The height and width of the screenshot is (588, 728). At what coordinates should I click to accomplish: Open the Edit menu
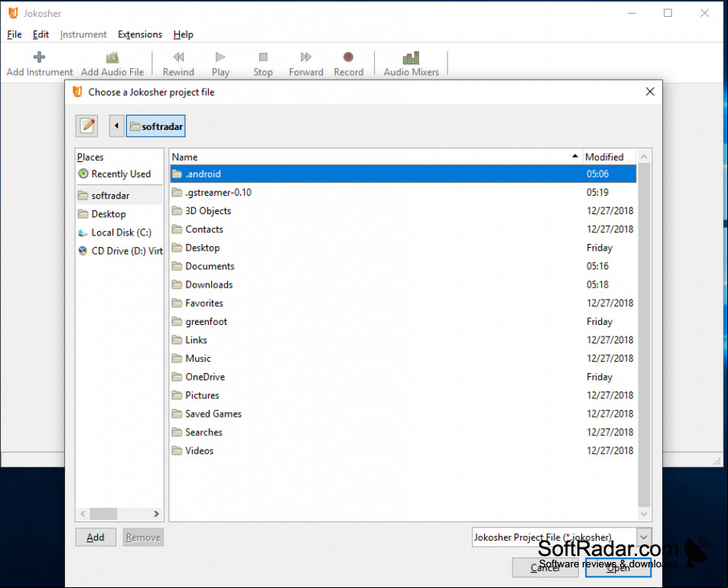click(41, 34)
